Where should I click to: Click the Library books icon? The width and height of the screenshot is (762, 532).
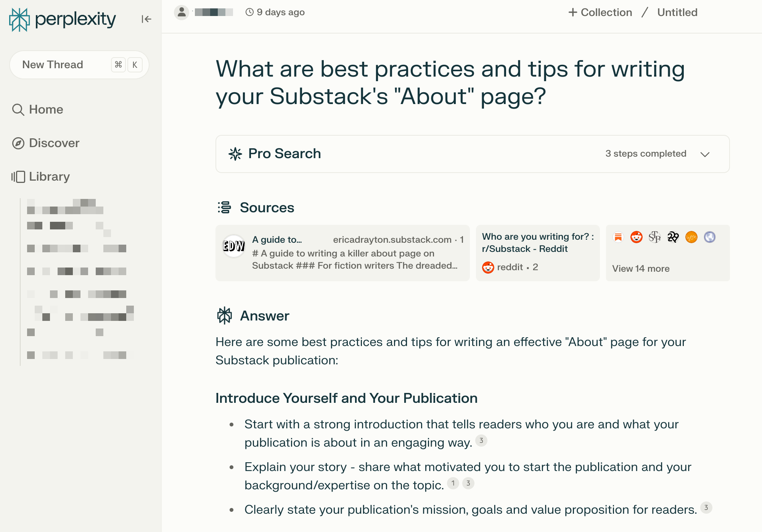click(x=18, y=177)
